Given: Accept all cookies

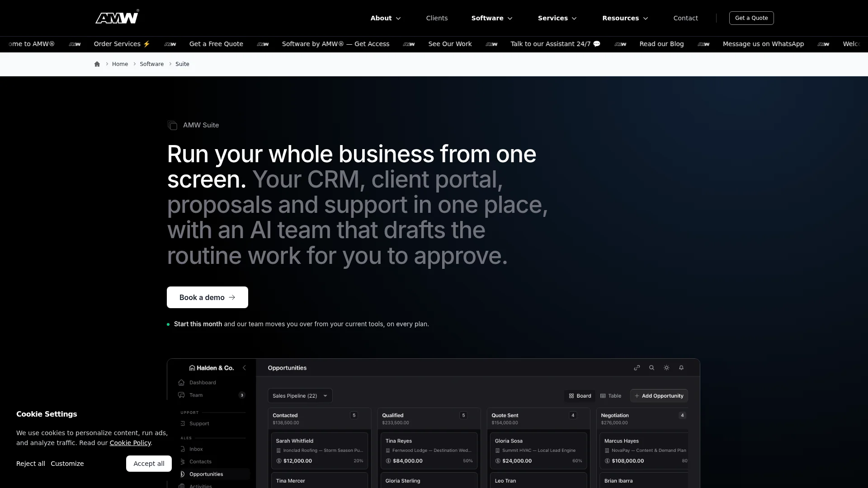Looking at the screenshot, I should click(149, 464).
